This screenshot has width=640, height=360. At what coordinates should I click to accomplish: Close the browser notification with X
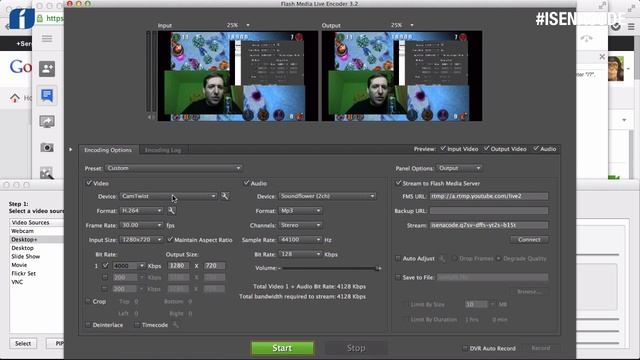(602, 57)
